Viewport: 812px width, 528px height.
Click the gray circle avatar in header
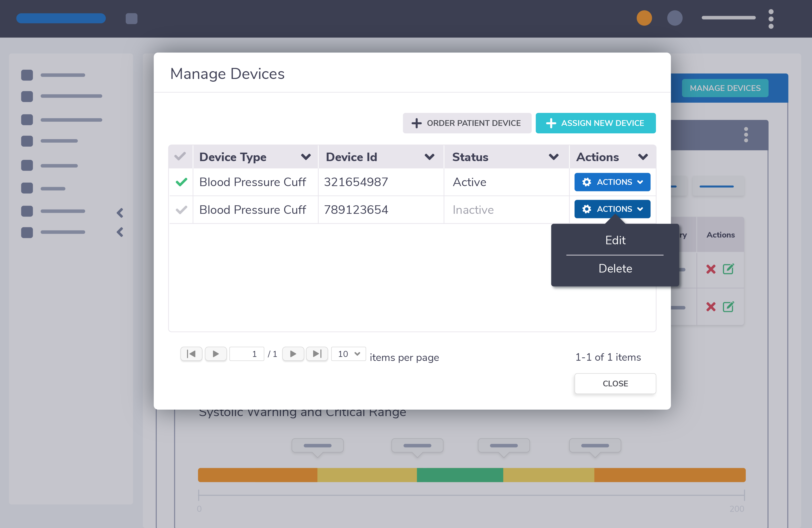point(674,18)
